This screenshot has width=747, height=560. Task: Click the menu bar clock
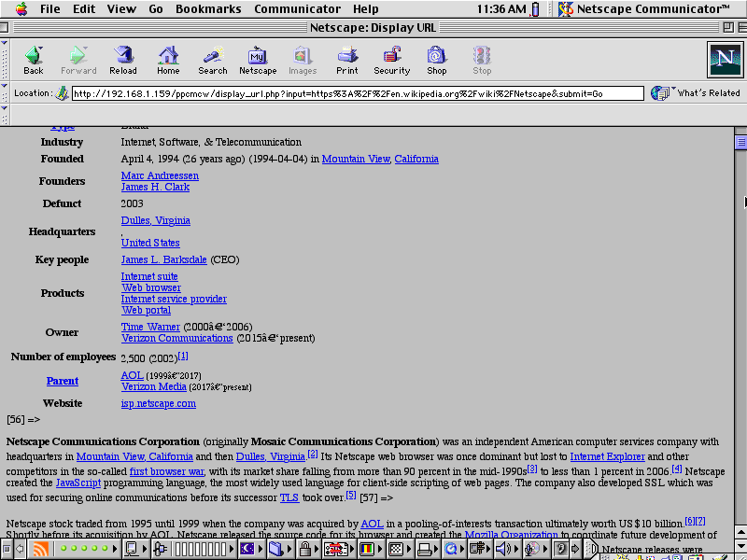click(501, 8)
